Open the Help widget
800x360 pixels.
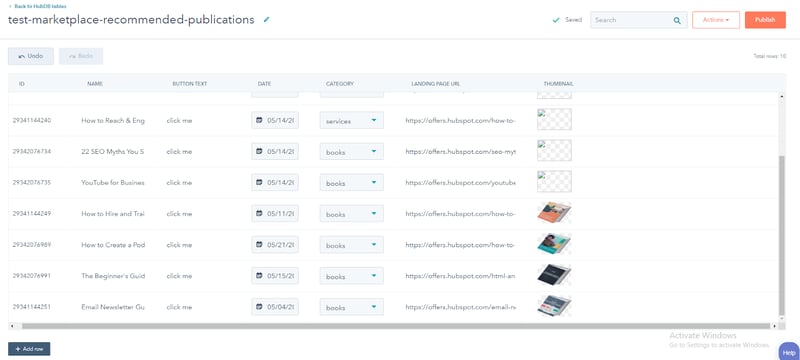click(x=789, y=352)
